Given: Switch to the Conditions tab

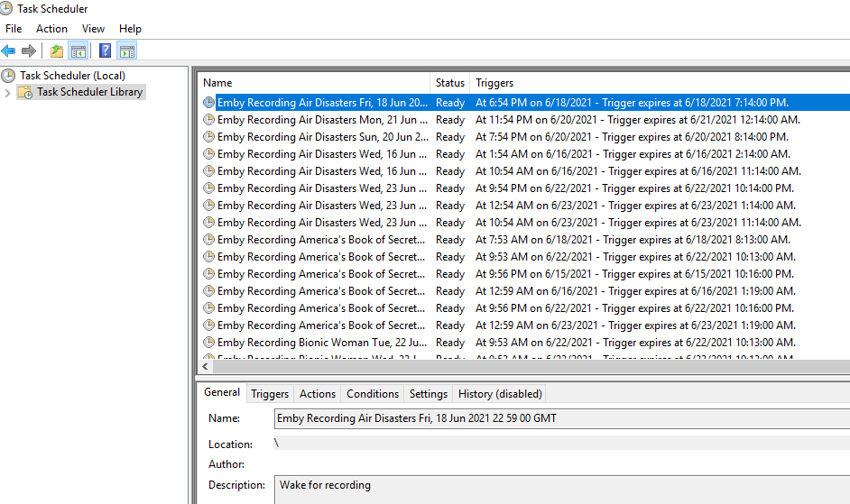Looking at the screenshot, I should click(372, 394).
